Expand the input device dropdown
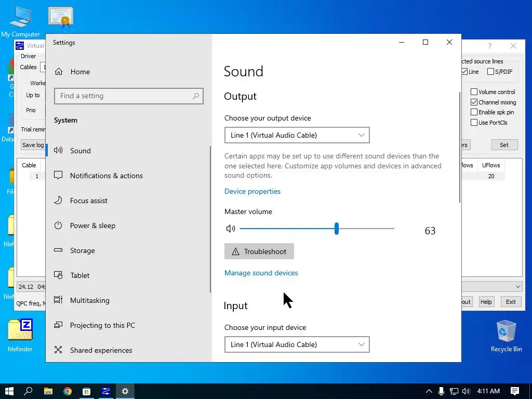This screenshot has width=532, height=399. tap(297, 344)
